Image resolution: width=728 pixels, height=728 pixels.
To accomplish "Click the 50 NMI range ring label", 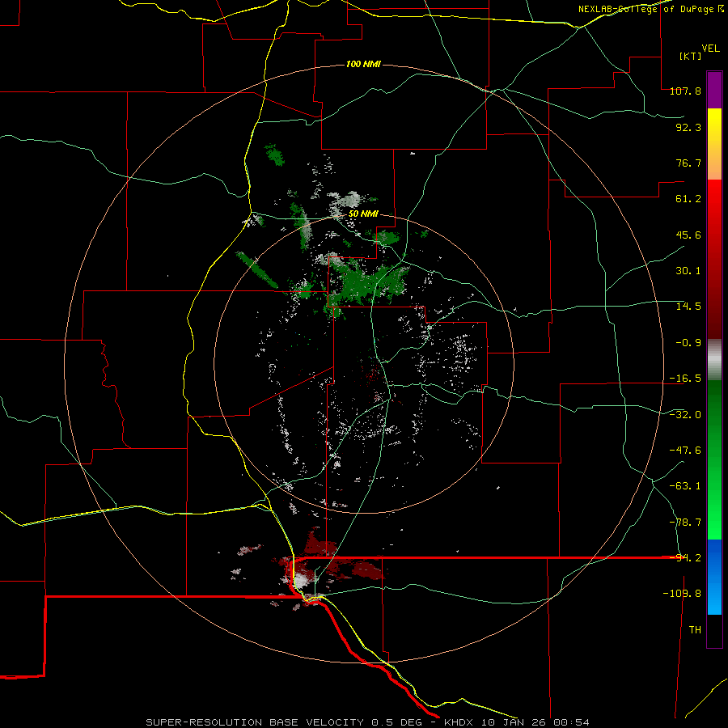I will pyautogui.click(x=363, y=214).
